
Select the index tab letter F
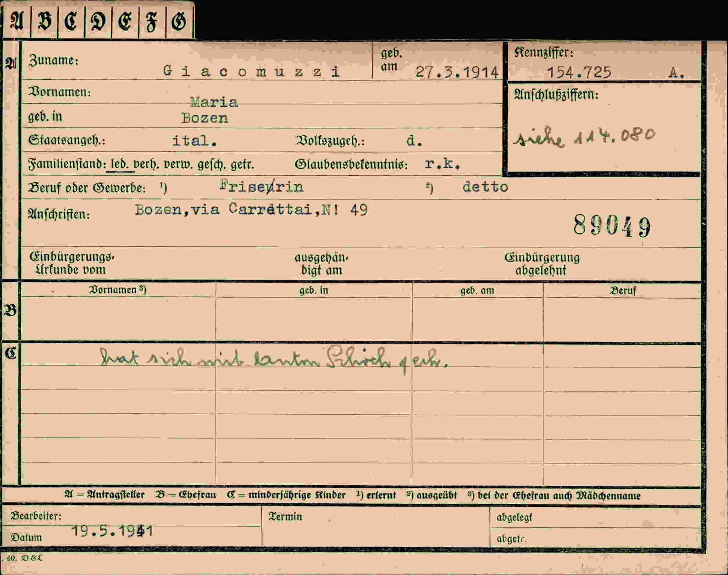coord(152,22)
